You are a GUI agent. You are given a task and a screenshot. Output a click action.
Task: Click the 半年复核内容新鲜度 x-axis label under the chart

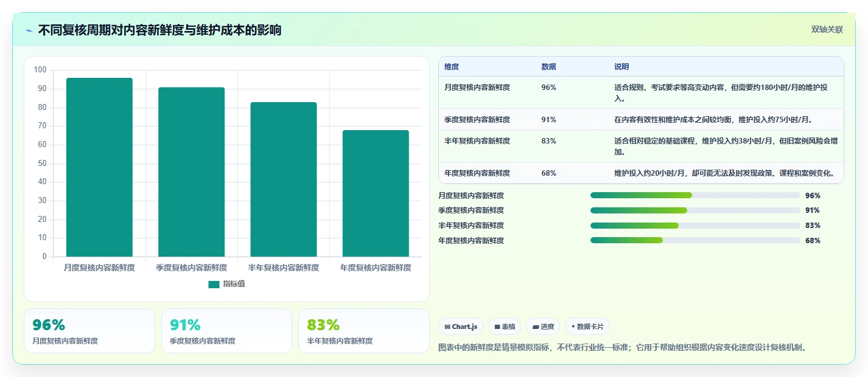[284, 268]
